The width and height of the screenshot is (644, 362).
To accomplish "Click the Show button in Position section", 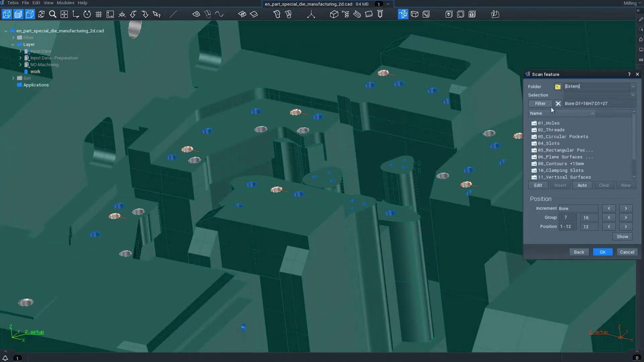I will pyautogui.click(x=622, y=237).
